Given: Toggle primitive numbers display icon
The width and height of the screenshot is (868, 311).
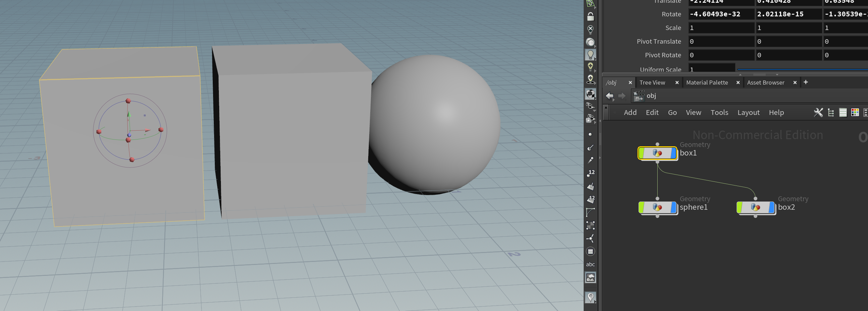Looking at the screenshot, I should [x=590, y=199].
